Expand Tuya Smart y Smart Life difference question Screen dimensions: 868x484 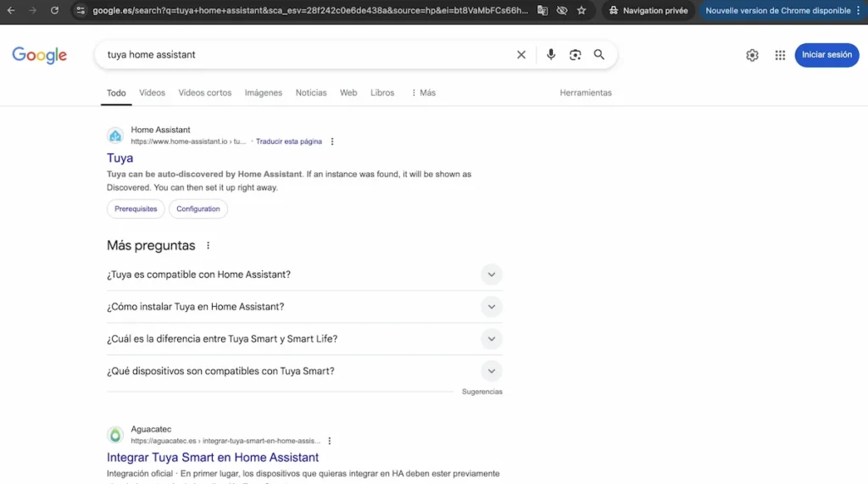point(304,339)
